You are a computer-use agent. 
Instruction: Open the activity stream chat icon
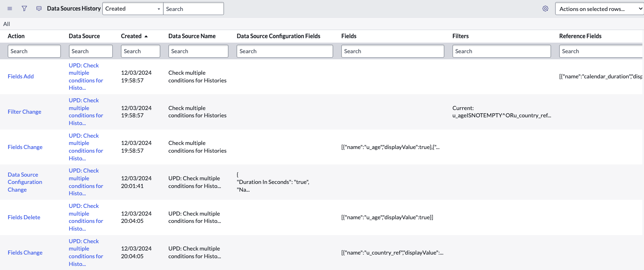pos(39,9)
